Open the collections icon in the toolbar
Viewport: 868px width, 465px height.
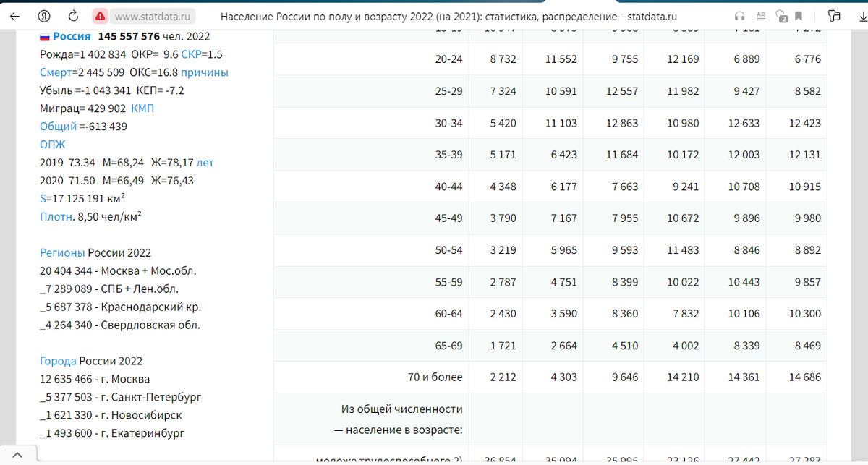pyautogui.click(x=834, y=15)
